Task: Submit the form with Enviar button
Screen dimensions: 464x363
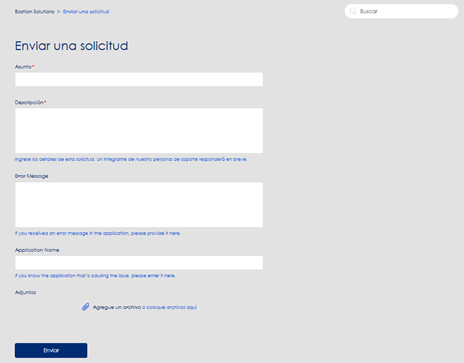Action: pos(51,350)
